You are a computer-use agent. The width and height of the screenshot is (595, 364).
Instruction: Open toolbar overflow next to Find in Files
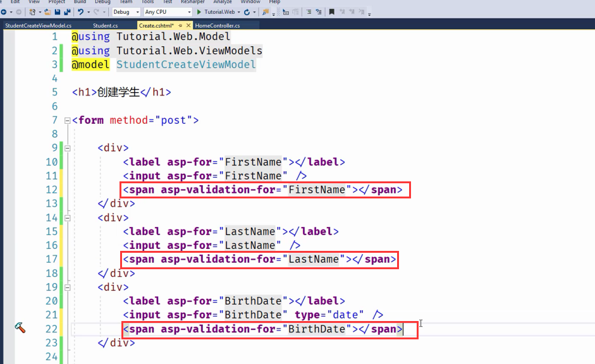pos(273,14)
